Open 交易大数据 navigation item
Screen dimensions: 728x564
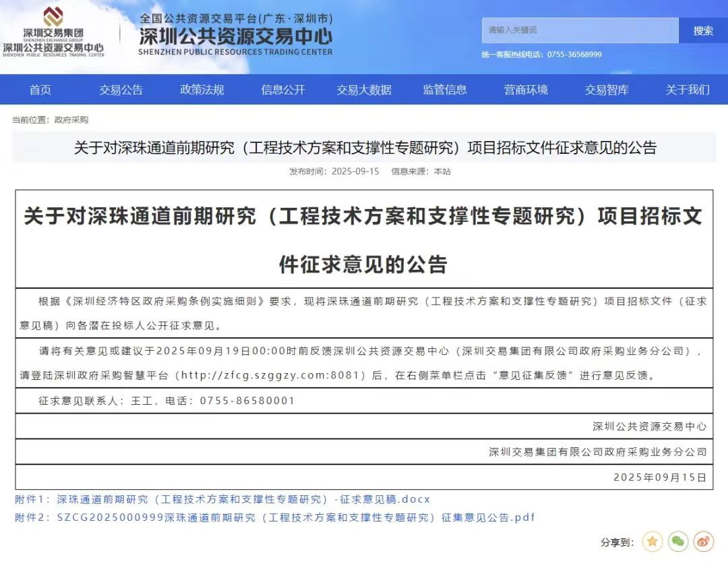(x=364, y=90)
